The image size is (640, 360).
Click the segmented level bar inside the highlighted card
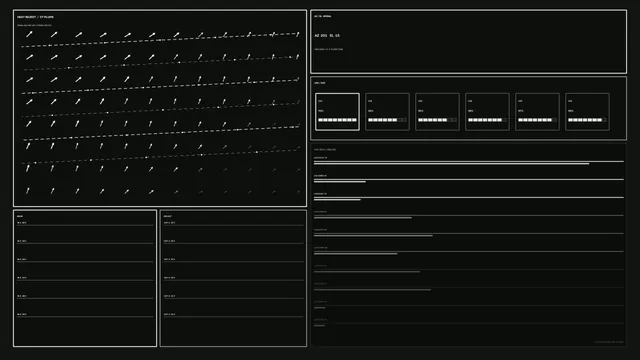tap(337, 120)
